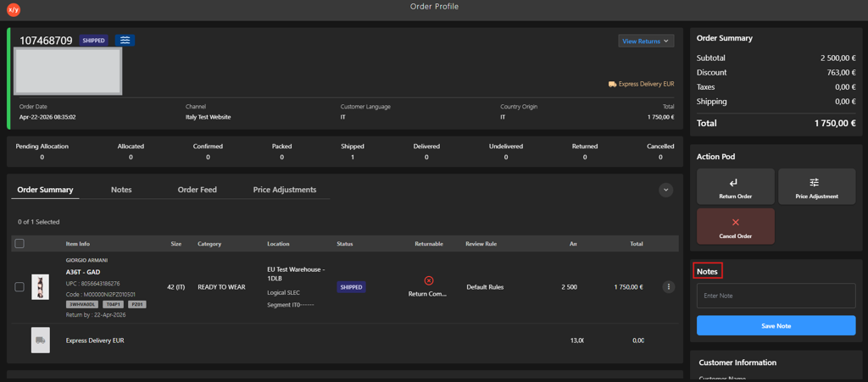Click the Customer Information heading

pyautogui.click(x=737, y=363)
